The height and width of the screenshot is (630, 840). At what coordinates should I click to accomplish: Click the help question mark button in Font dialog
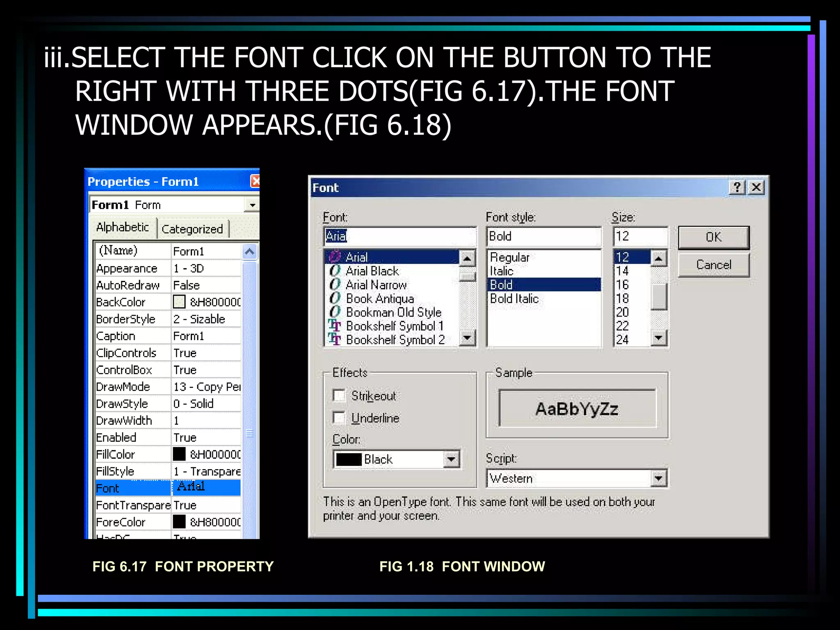point(737,187)
